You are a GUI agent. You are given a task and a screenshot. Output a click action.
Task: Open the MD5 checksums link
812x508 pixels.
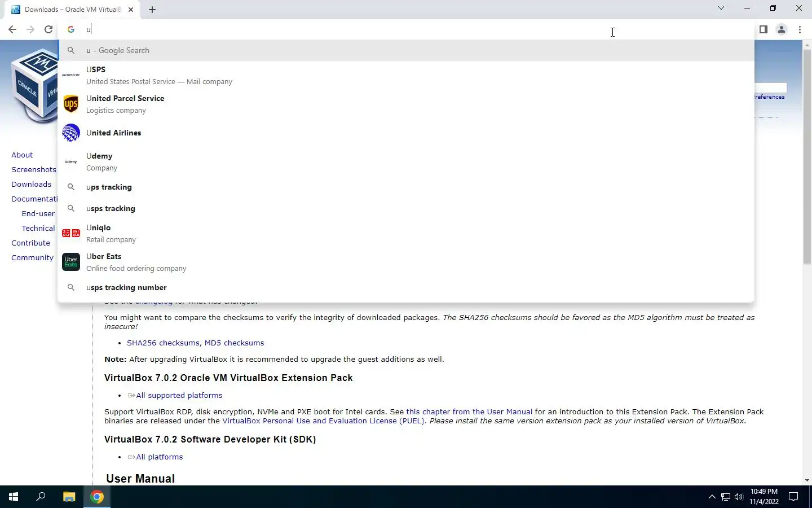click(234, 343)
